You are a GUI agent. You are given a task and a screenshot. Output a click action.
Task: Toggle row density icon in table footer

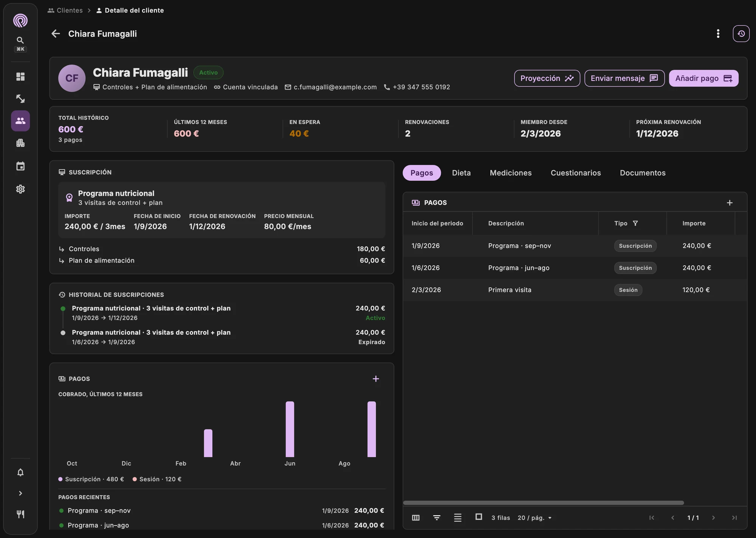pos(458,518)
